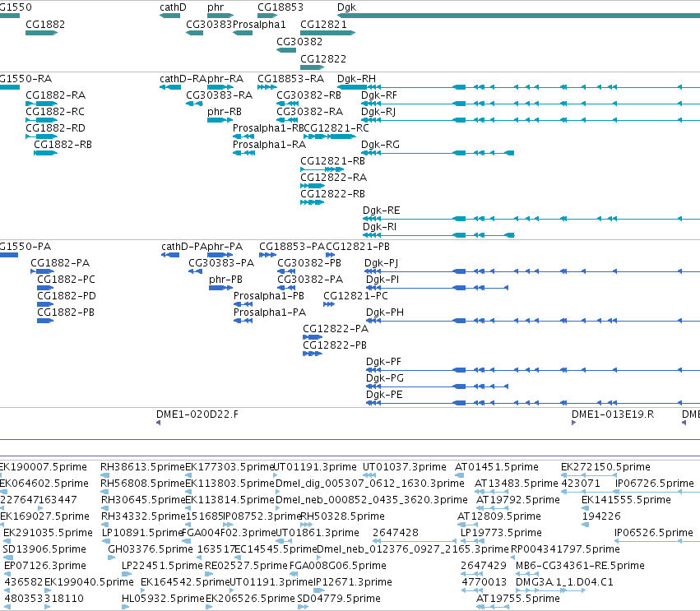Open transcript Prosalpha1-RB
Screen dimensions: 700x611
(268, 128)
